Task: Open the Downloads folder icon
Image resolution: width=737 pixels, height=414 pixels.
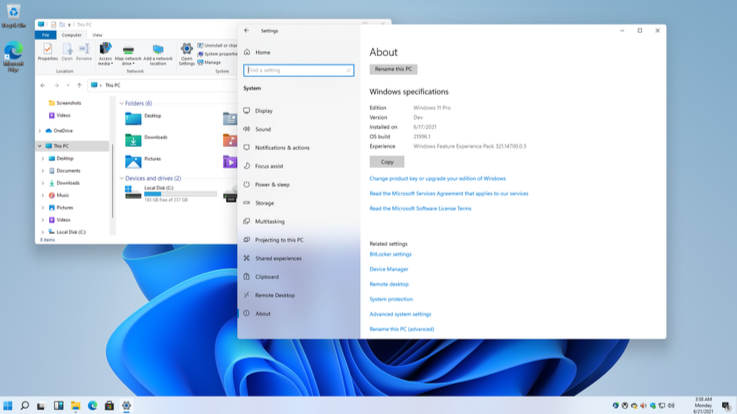Action: pos(133,140)
